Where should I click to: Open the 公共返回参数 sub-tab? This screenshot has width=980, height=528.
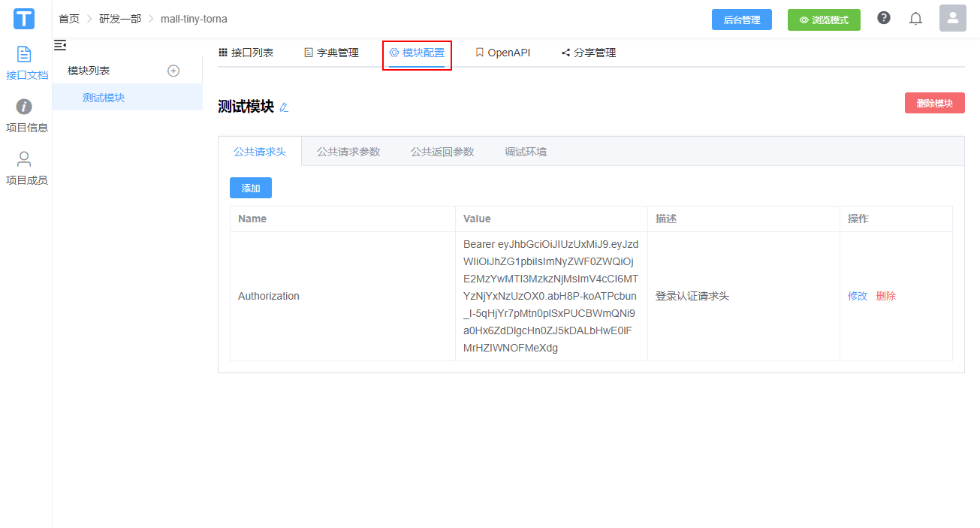pos(442,152)
